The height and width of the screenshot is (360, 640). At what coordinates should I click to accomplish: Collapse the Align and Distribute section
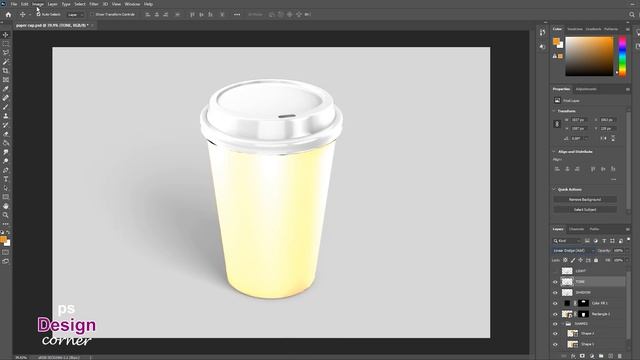coord(554,151)
